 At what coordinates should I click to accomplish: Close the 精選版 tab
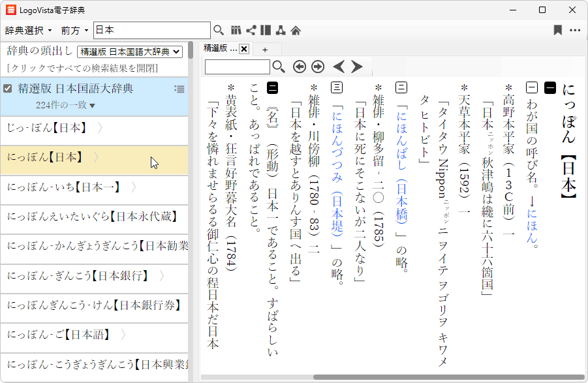click(x=244, y=49)
